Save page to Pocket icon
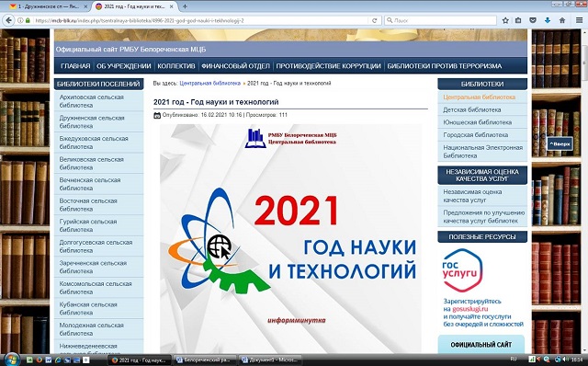Image resolution: width=588 pixels, height=366 pixels. click(x=533, y=20)
